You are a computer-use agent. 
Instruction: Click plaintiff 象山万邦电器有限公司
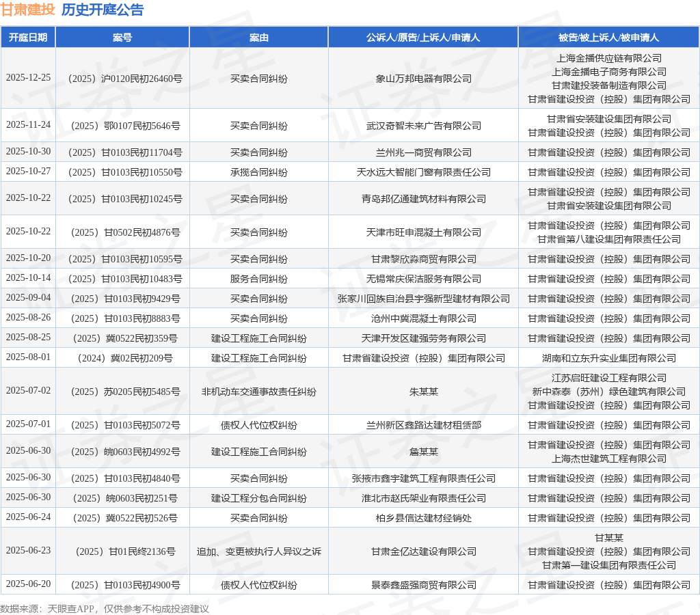pyautogui.click(x=424, y=79)
